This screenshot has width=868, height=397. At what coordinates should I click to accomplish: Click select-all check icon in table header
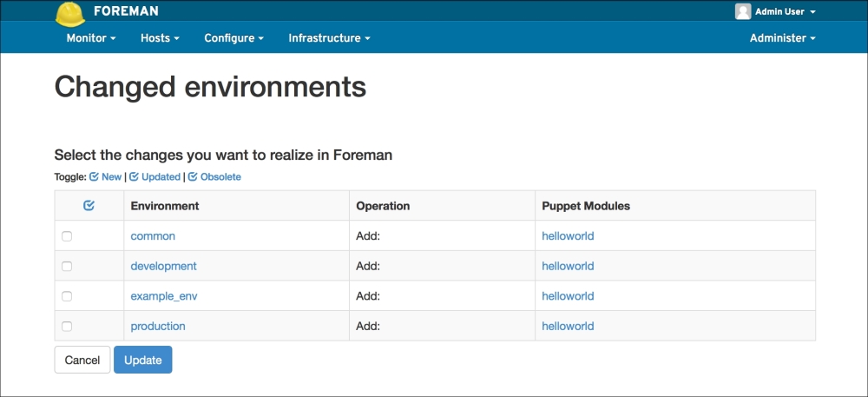[89, 206]
